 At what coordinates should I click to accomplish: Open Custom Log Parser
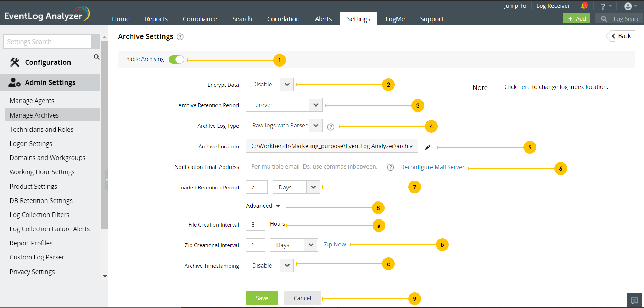point(37,257)
